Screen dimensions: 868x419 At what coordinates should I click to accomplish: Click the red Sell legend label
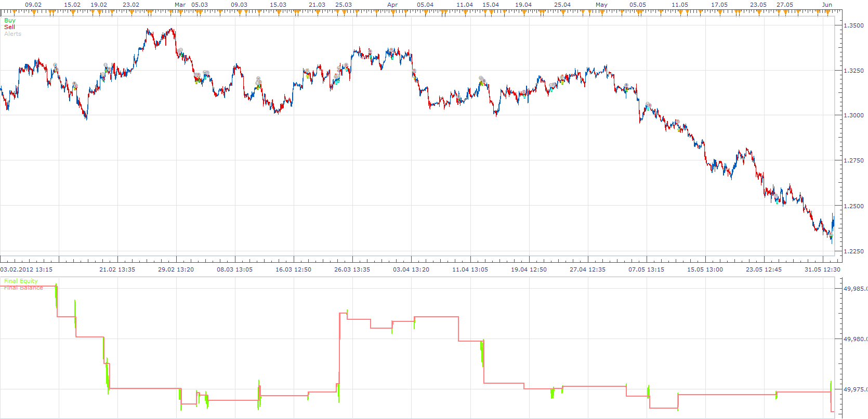coord(9,27)
